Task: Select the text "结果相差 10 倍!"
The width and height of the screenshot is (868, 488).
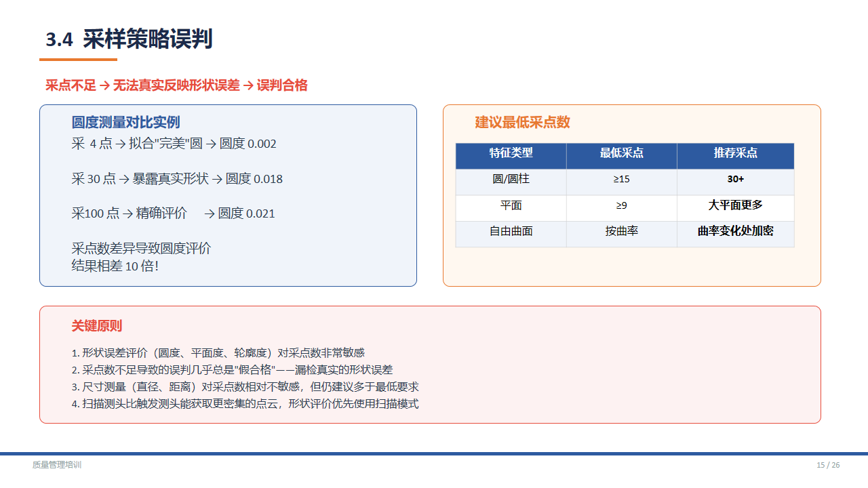Action: [115, 266]
